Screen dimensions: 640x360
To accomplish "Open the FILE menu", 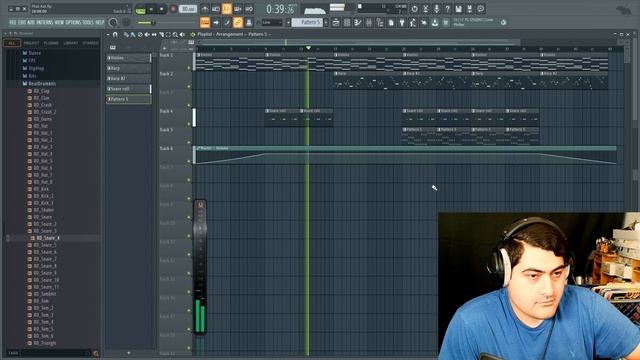I will tap(13, 22).
